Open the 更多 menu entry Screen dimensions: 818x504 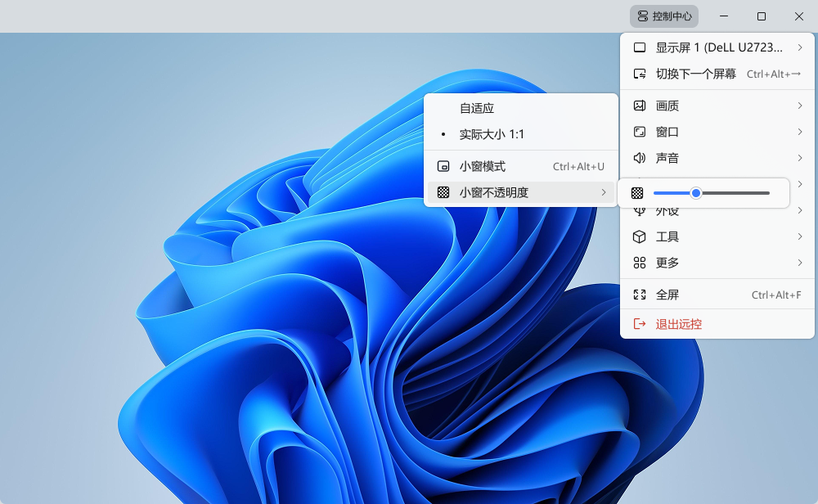717,263
